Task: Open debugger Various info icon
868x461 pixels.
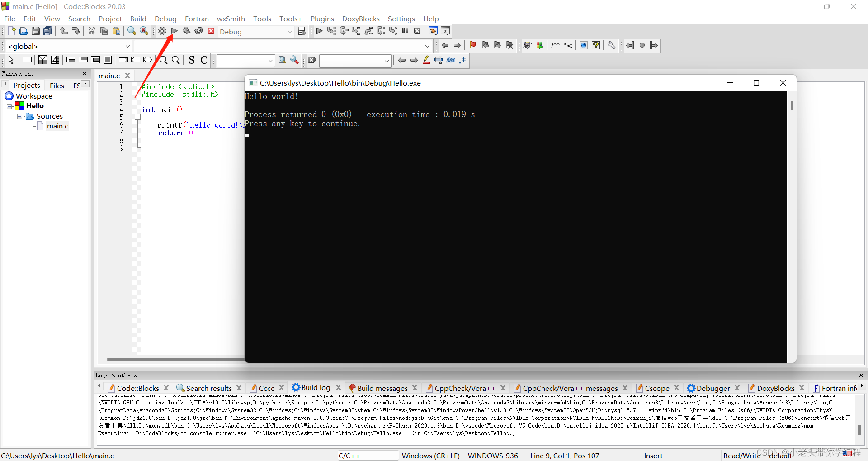Action: 445,31
